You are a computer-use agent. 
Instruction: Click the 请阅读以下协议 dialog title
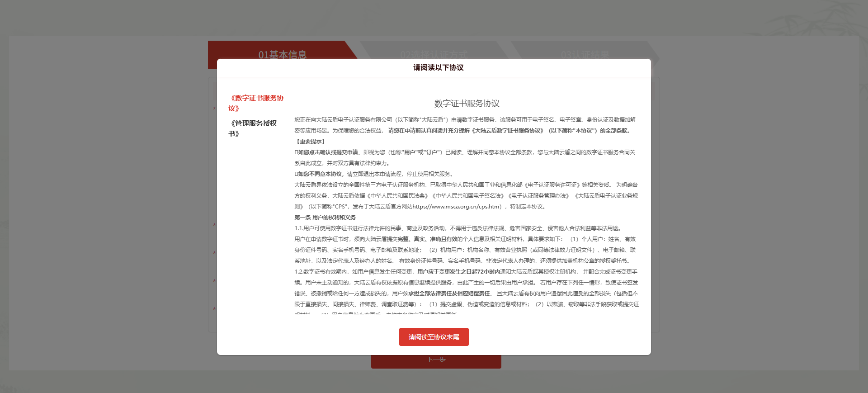(439, 67)
